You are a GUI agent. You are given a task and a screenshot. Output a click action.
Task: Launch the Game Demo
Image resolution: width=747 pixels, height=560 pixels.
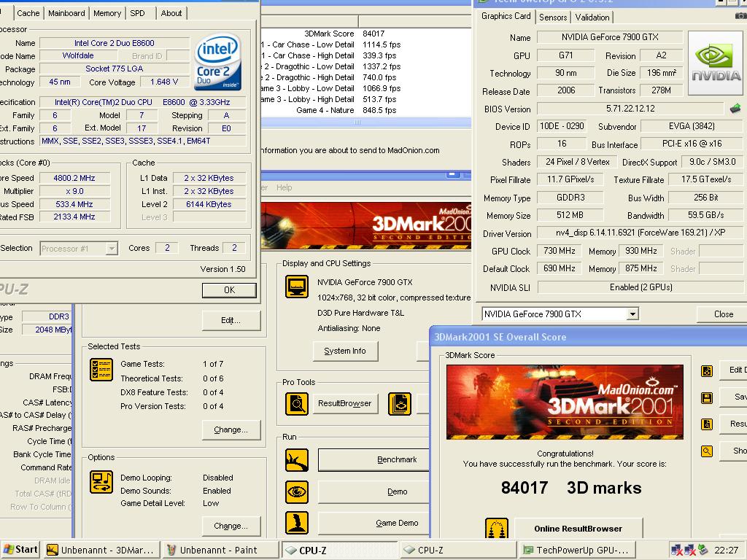tap(373, 523)
